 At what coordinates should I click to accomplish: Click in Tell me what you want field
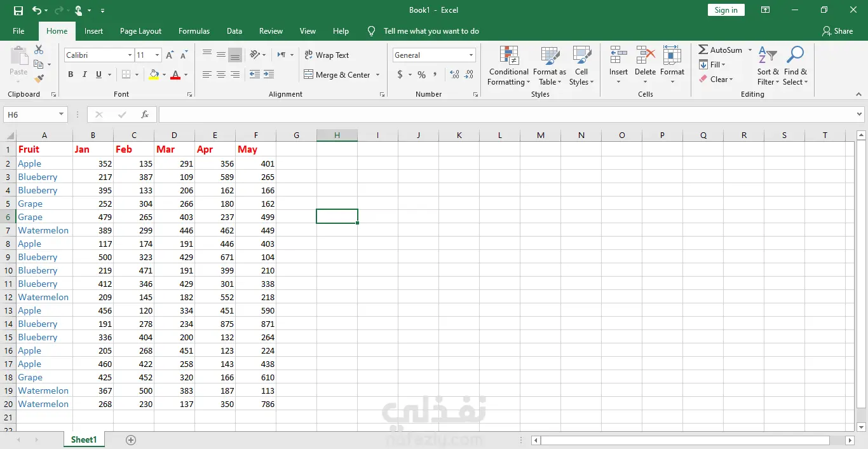tap(431, 31)
